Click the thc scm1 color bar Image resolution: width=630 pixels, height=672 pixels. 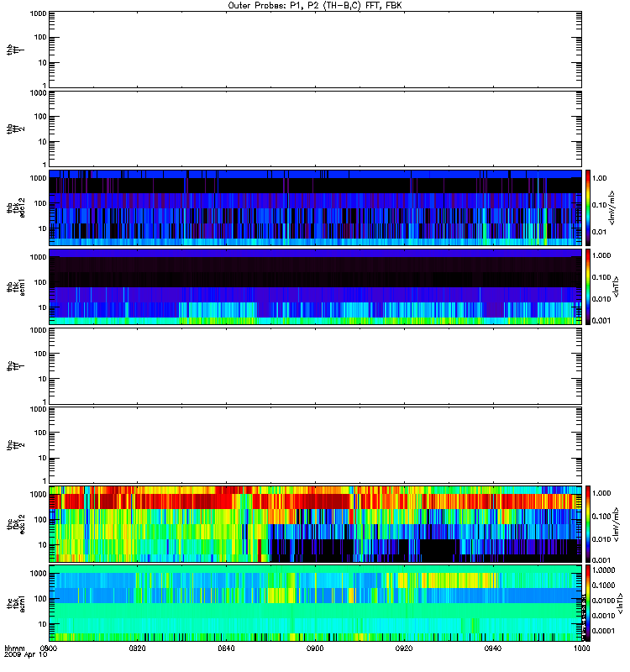coord(588,603)
